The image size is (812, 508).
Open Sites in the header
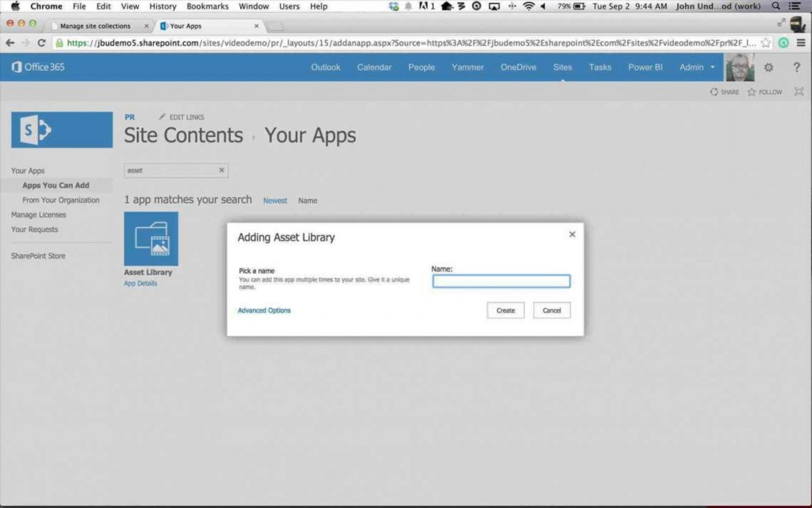[x=562, y=67]
